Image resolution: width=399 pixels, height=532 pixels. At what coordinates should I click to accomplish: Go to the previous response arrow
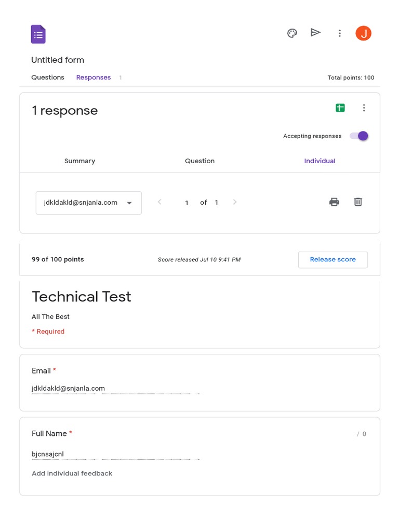(x=159, y=202)
